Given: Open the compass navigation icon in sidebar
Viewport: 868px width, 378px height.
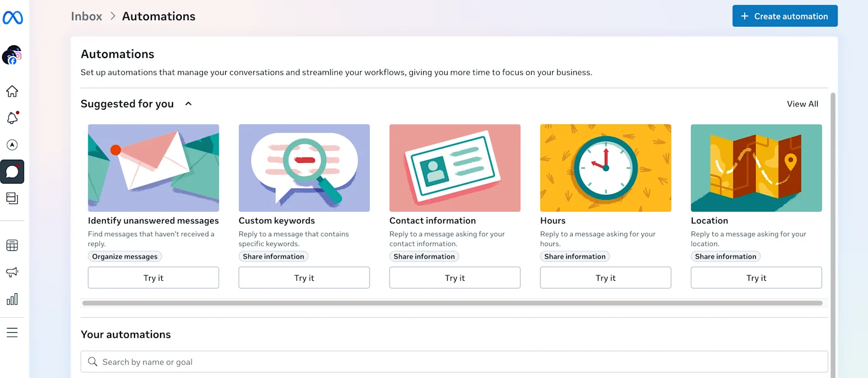Looking at the screenshot, I should (12, 145).
